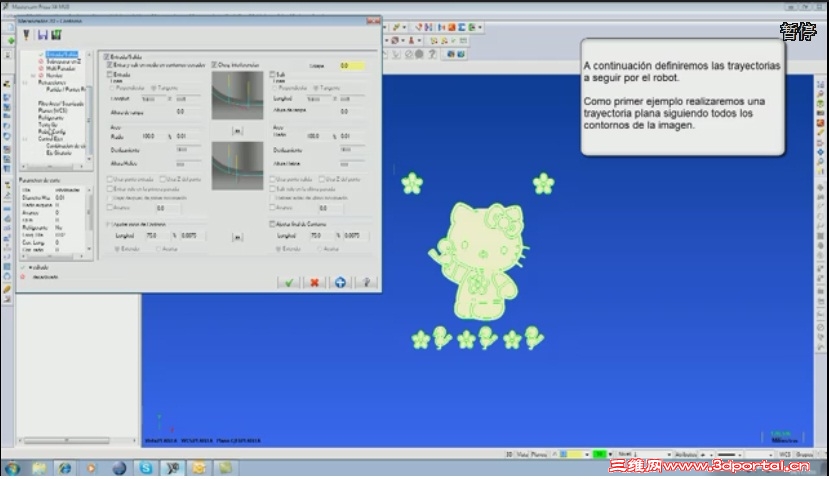Viewport: 829px width, 479px height.
Task: Select the Multi Pasadas tree item
Action: [x=61, y=68]
